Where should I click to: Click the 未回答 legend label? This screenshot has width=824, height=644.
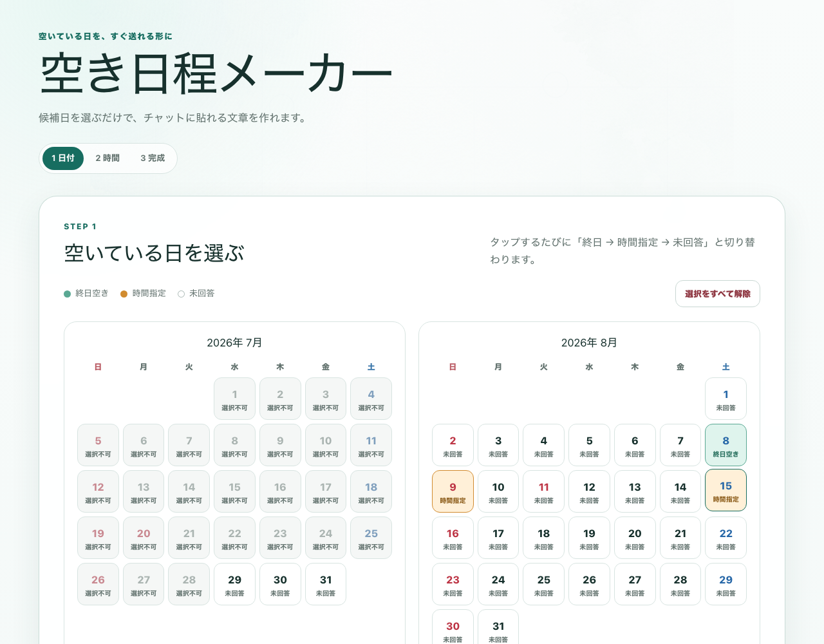click(201, 294)
